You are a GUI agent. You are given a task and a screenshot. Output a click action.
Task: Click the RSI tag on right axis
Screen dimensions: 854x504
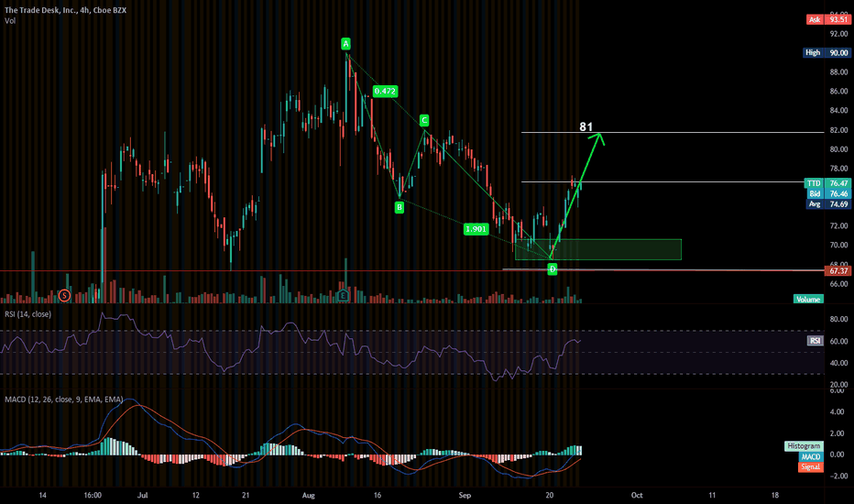click(815, 341)
